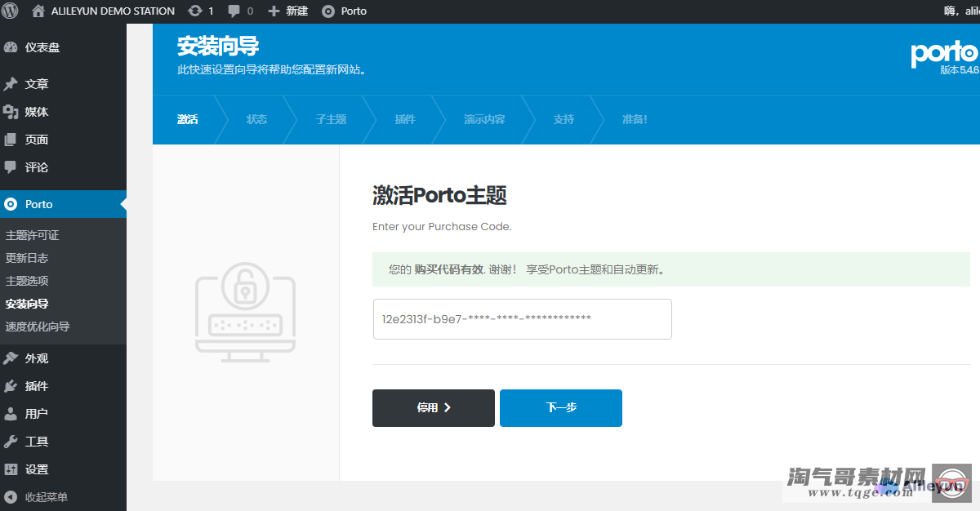Open the comments bubble icon in admin bar
The image size is (980, 511).
click(x=234, y=11)
